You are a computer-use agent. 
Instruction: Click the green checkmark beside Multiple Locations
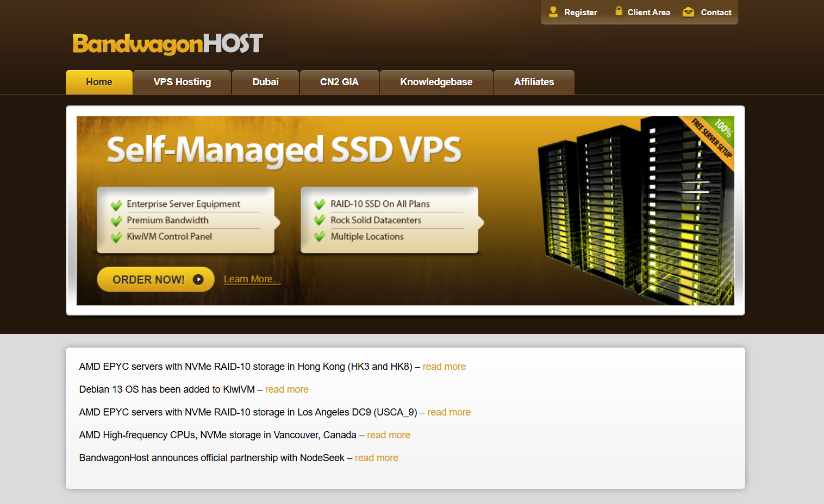point(320,237)
